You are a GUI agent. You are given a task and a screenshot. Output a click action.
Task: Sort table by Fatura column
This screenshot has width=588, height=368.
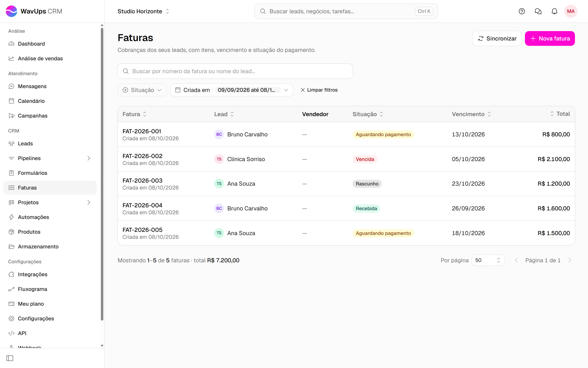tap(134, 114)
